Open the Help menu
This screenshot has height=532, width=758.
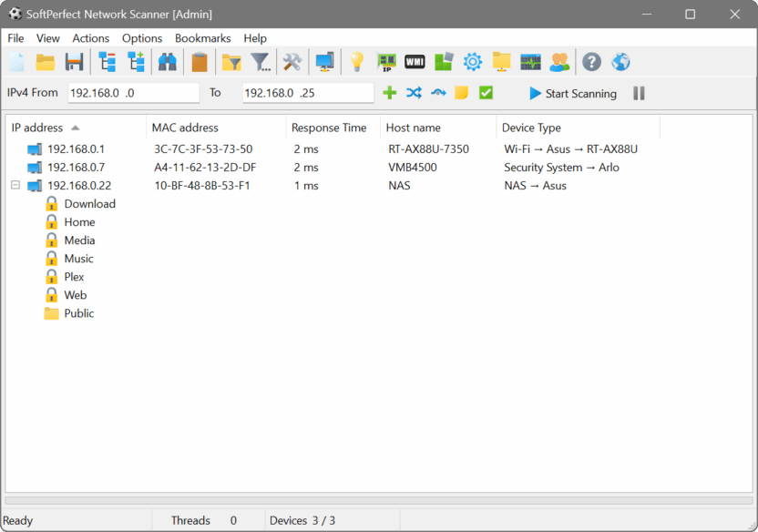tap(255, 38)
